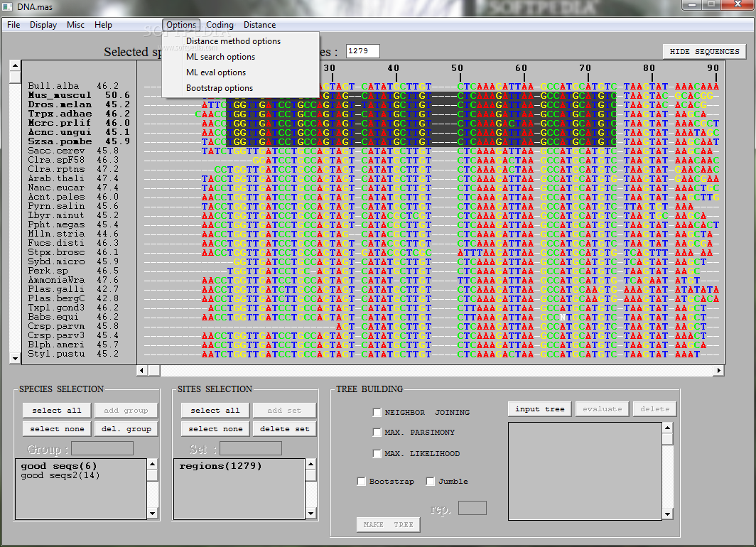Click species list scroll up arrow

(x=15, y=65)
